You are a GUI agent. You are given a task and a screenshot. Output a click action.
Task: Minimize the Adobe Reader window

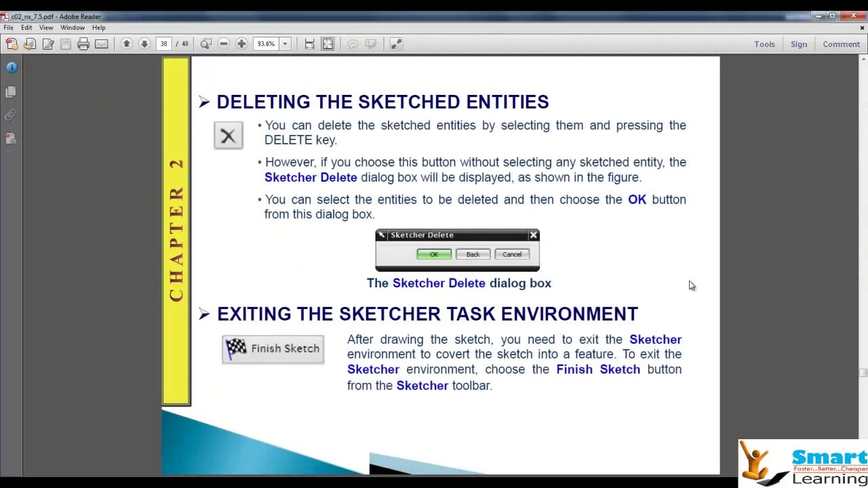point(818,16)
